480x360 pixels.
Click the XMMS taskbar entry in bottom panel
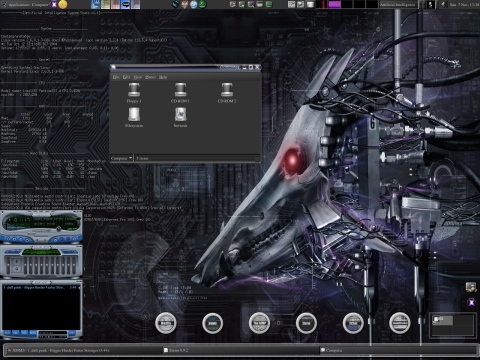click(58, 350)
